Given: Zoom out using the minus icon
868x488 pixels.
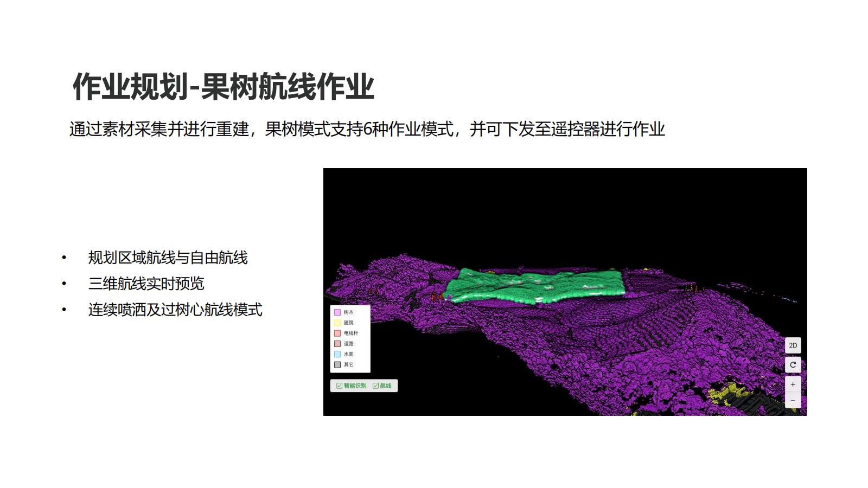Looking at the screenshot, I should [793, 400].
